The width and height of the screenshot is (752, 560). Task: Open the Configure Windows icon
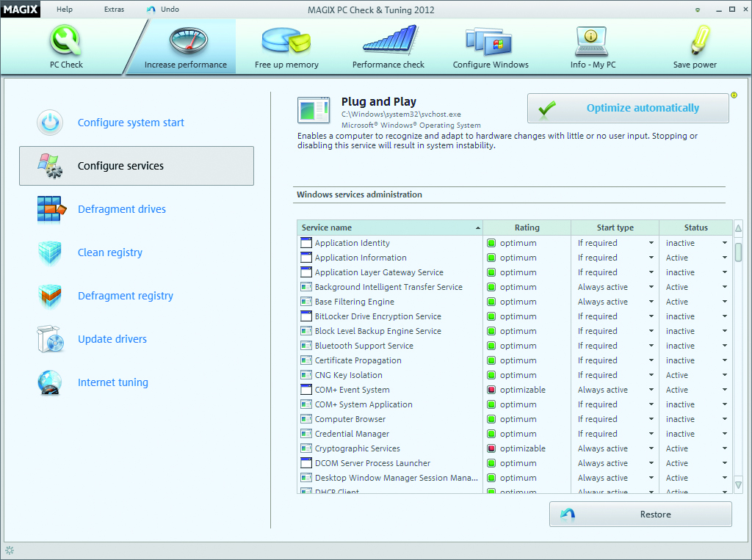point(488,41)
